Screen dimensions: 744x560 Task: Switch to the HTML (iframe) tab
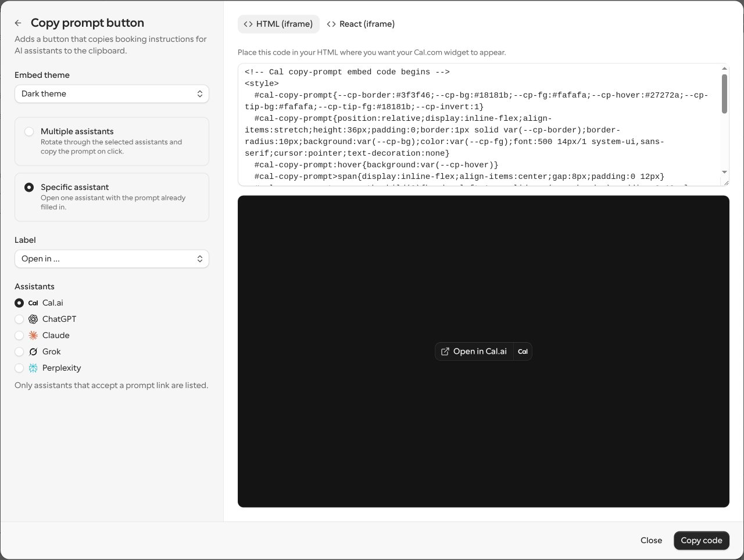278,24
